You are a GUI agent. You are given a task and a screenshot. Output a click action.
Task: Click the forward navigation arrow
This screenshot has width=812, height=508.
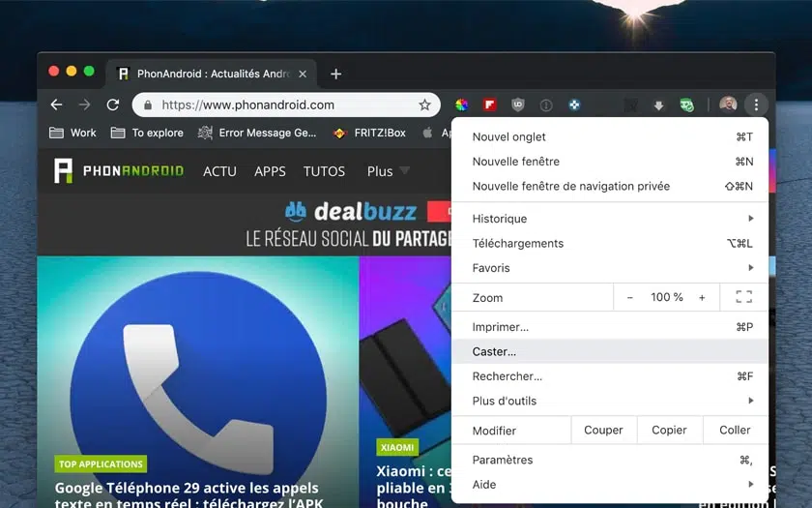pos(84,105)
